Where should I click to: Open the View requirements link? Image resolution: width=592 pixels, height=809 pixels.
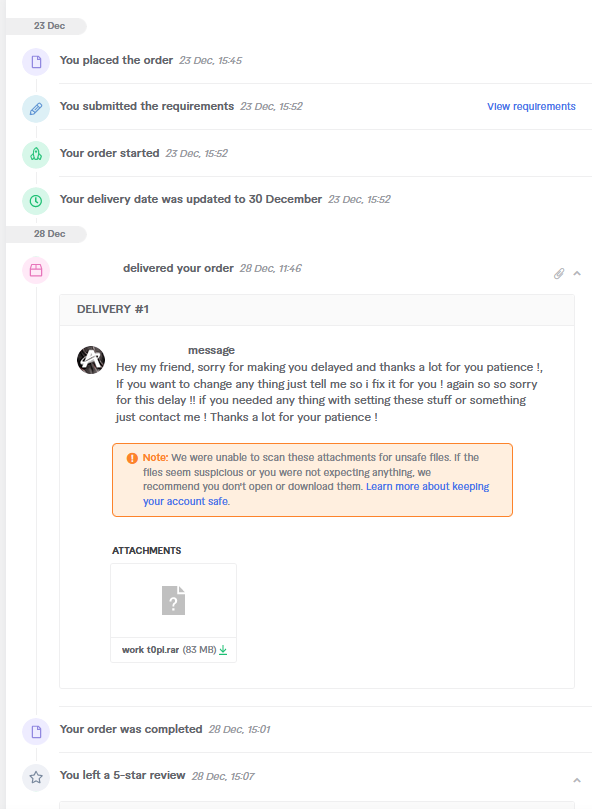[531, 106]
